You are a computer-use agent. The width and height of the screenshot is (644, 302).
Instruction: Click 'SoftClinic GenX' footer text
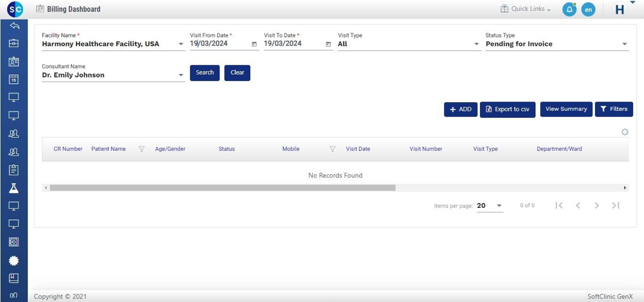(x=610, y=296)
